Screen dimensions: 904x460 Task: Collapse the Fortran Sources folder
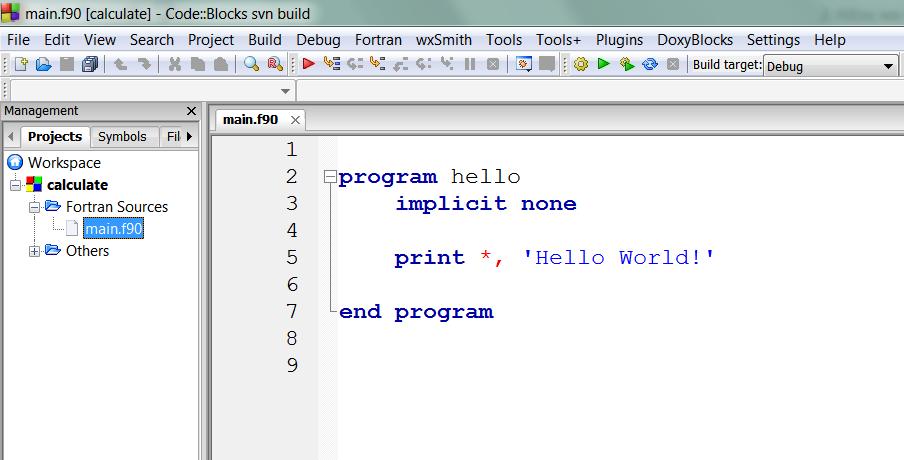35,207
